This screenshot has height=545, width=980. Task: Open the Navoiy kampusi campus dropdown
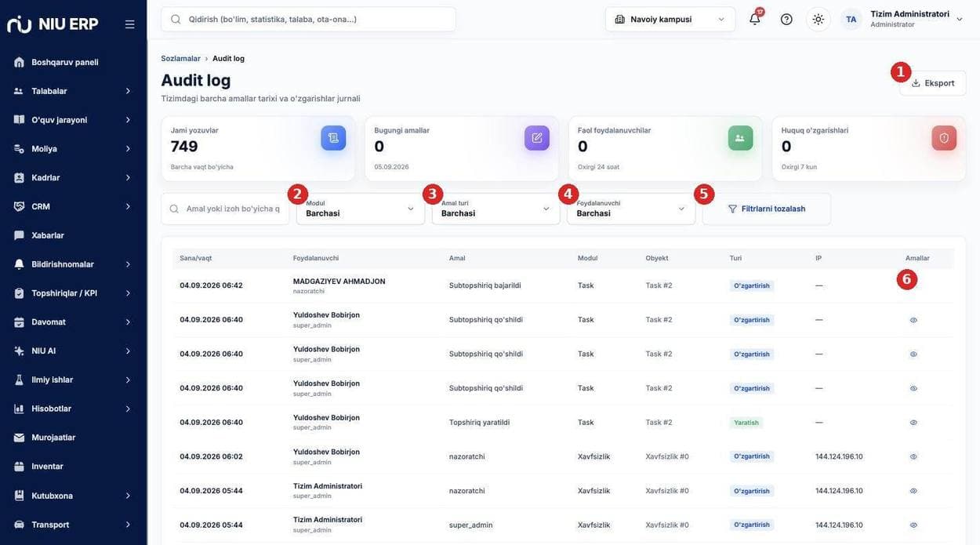coord(670,19)
